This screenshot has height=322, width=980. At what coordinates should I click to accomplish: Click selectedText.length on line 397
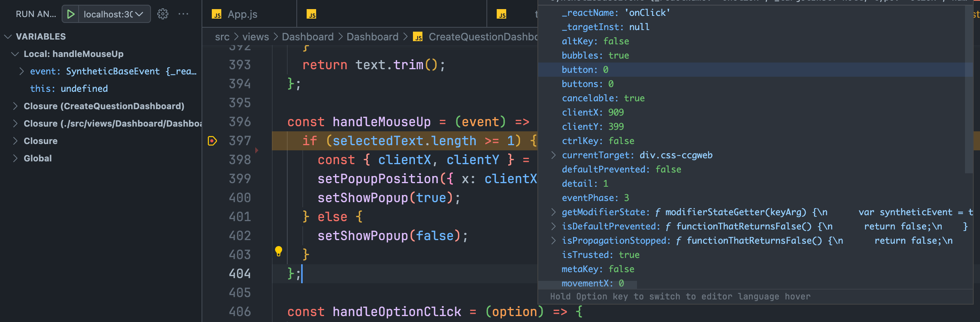tap(404, 141)
